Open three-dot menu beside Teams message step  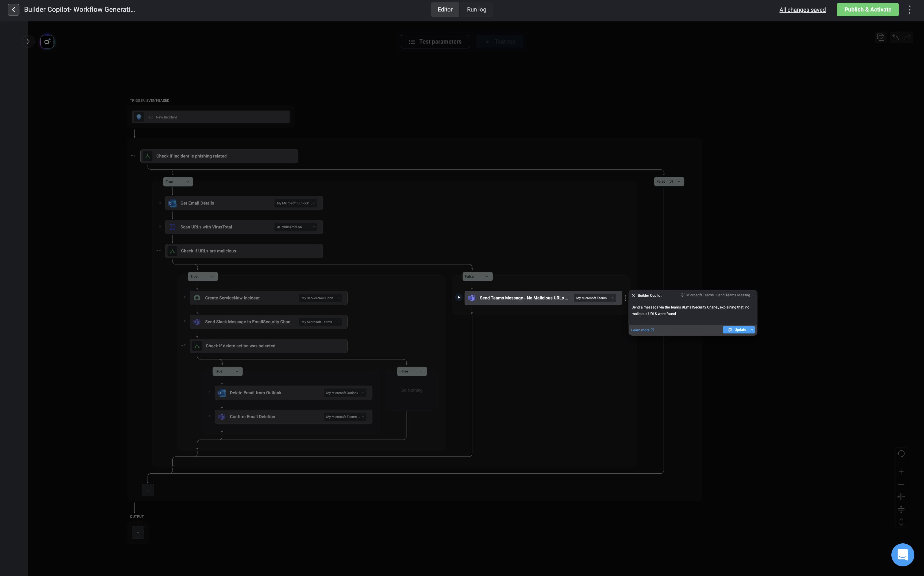pyautogui.click(x=625, y=298)
